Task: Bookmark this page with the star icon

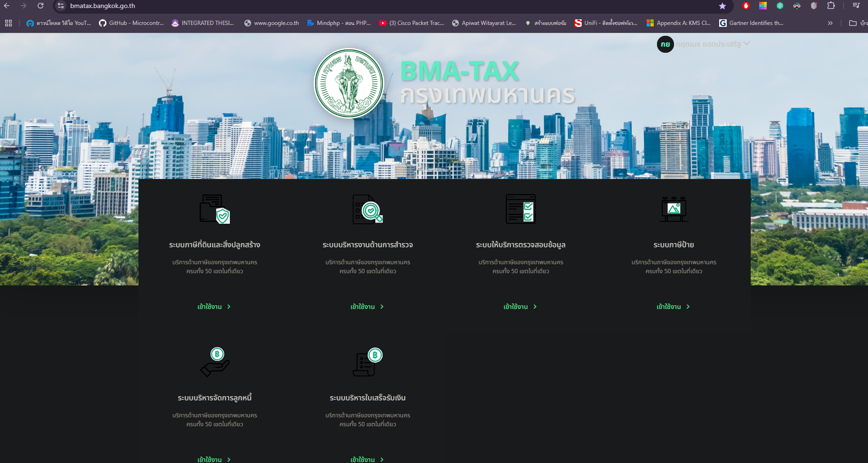Action: pyautogui.click(x=722, y=6)
